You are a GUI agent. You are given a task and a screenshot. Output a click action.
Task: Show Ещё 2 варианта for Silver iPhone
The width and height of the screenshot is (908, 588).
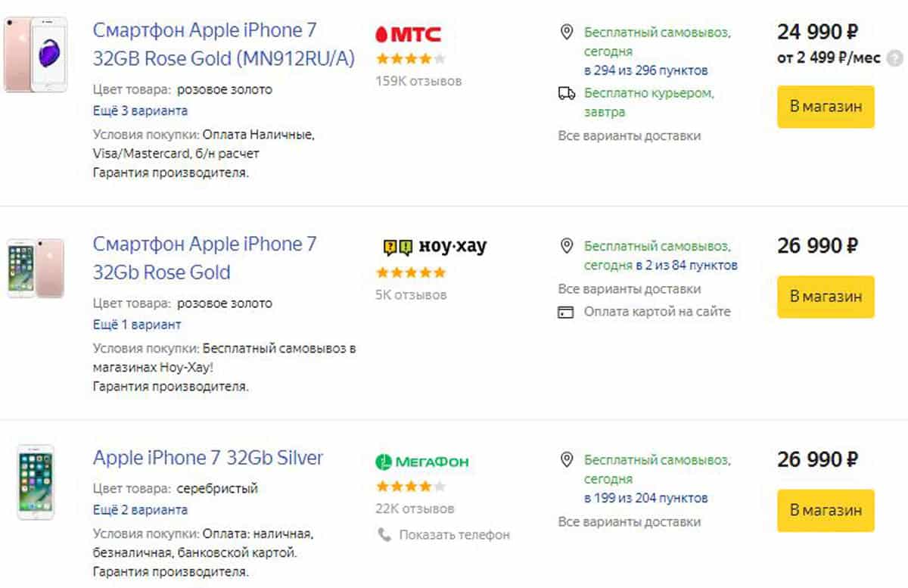pyautogui.click(x=140, y=509)
